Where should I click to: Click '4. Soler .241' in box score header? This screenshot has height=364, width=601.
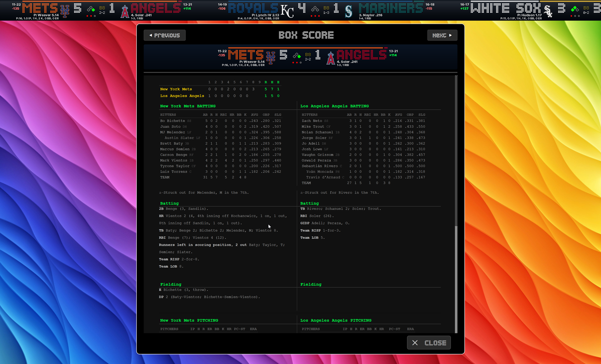(x=347, y=62)
